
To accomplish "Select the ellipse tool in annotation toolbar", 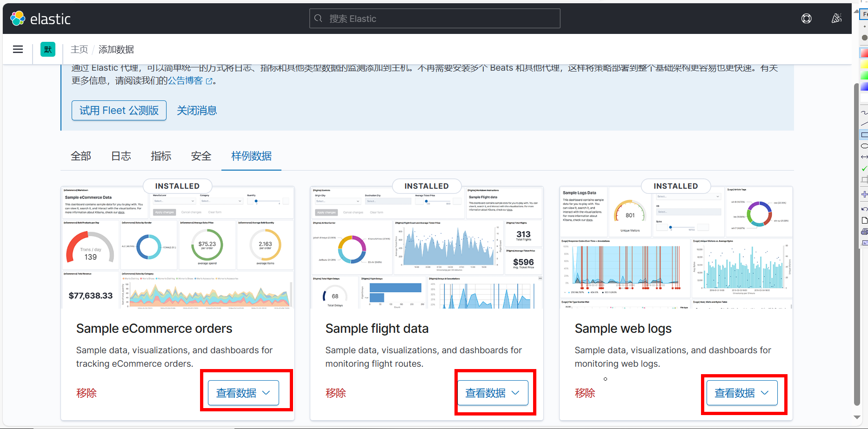I will click(x=864, y=146).
